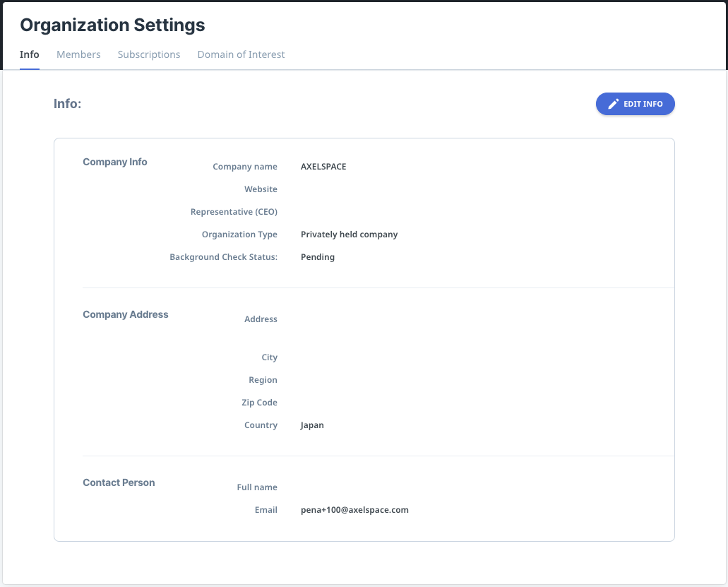Select the Info tab
This screenshot has height=587, width=728.
click(30, 54)
